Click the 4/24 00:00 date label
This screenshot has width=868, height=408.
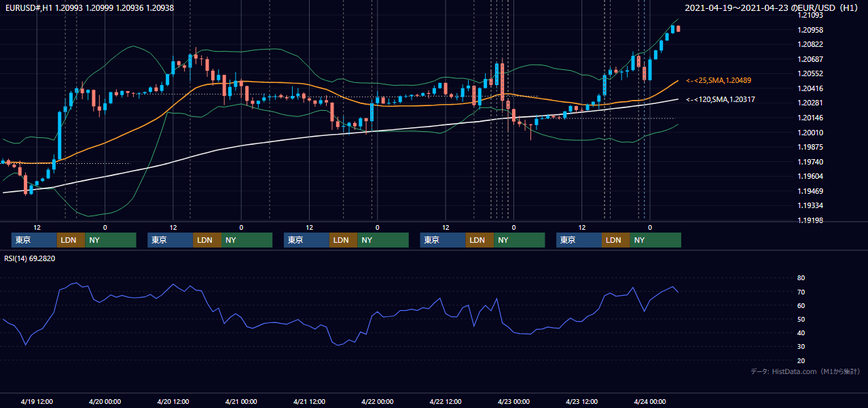click(649, 401)
